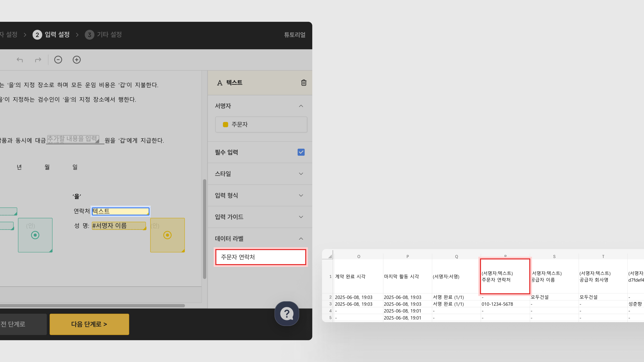The image size is (644, 362).
Task: Uncheck the 필수 입력 checkbox
Action: click(301, 152)
